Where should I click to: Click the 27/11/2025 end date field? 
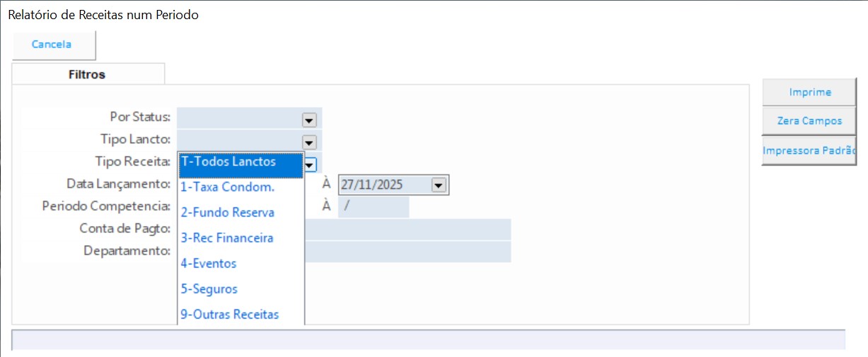pos(383,185)
